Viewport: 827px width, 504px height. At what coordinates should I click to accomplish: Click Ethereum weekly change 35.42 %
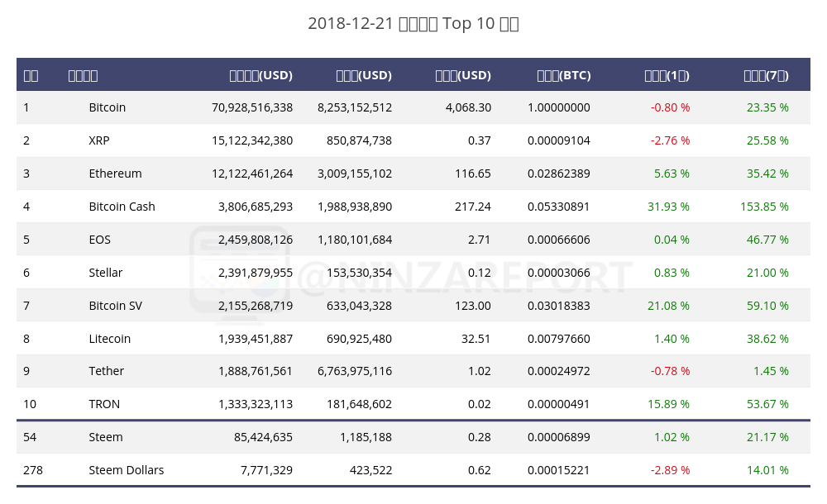coord(767,174)
